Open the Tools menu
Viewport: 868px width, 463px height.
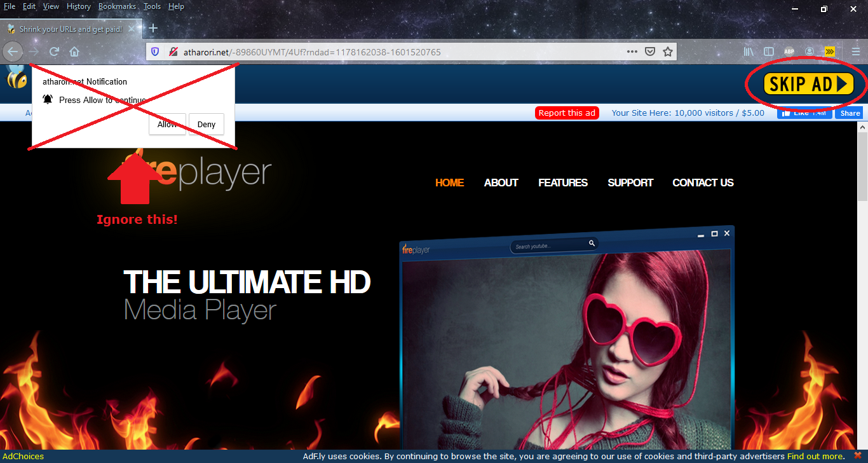pyautogui.click(x=152, y=6)
